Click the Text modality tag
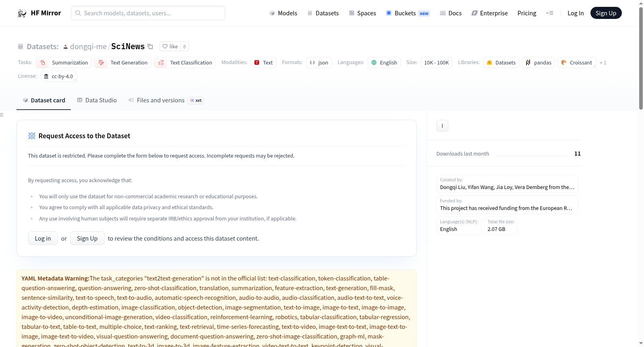The width and height of the screenshot is (644, 347). coord(263,62)
